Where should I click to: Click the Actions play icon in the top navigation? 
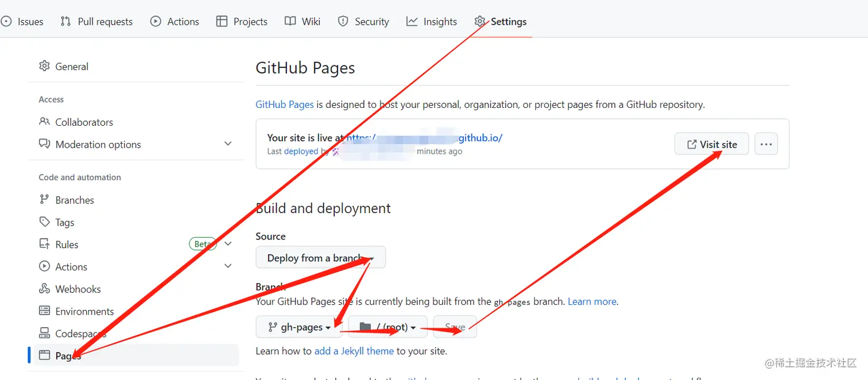coord(156,22)
